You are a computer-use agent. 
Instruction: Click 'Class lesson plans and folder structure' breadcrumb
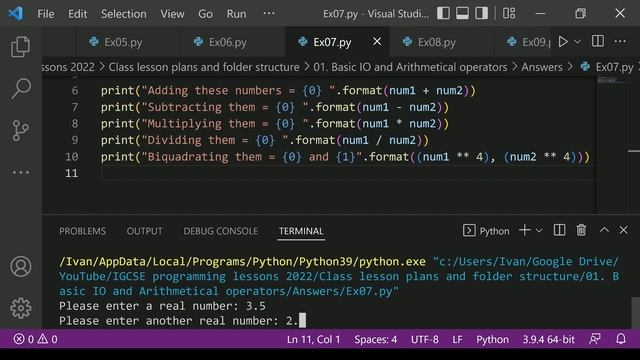[204, 67]
